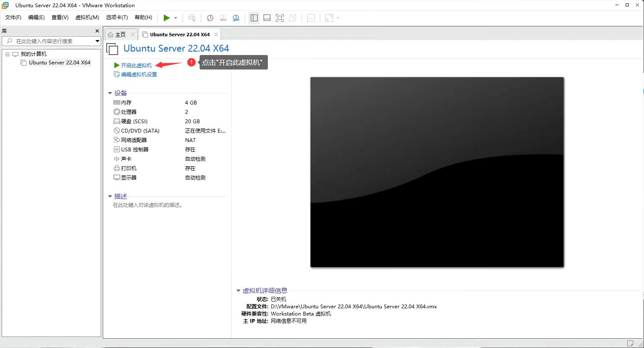Click the 20 GB disk value

(x=192, y=122)
